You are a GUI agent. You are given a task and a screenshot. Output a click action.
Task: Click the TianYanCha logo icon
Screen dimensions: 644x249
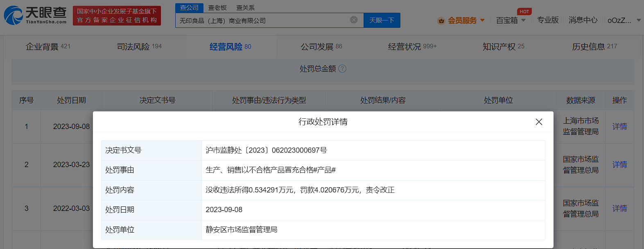pyautogui.click(x=14, y=16)
